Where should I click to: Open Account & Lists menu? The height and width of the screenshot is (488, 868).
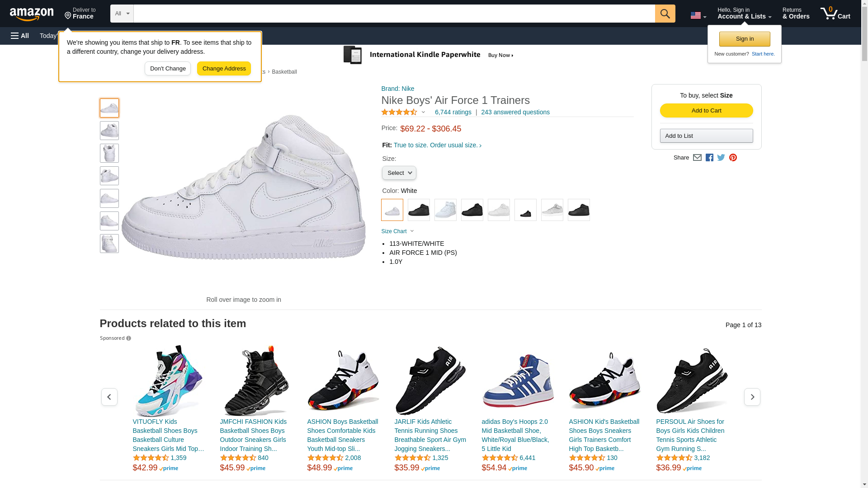tap(744, 14)
